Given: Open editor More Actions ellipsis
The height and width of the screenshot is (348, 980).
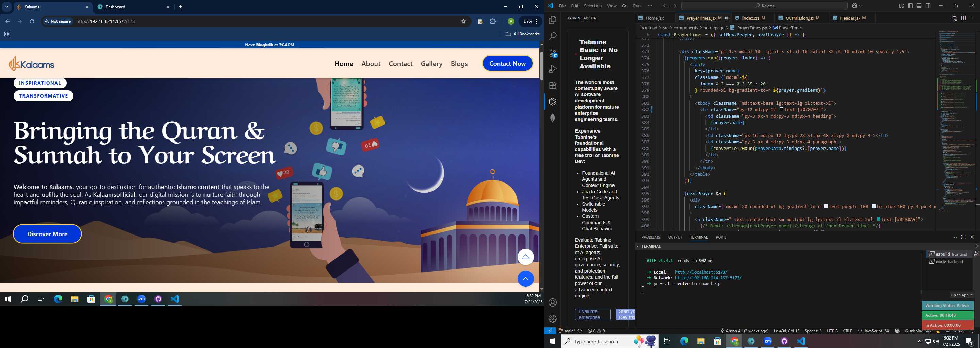Looking at the screenshot, I should pos(973,18).
